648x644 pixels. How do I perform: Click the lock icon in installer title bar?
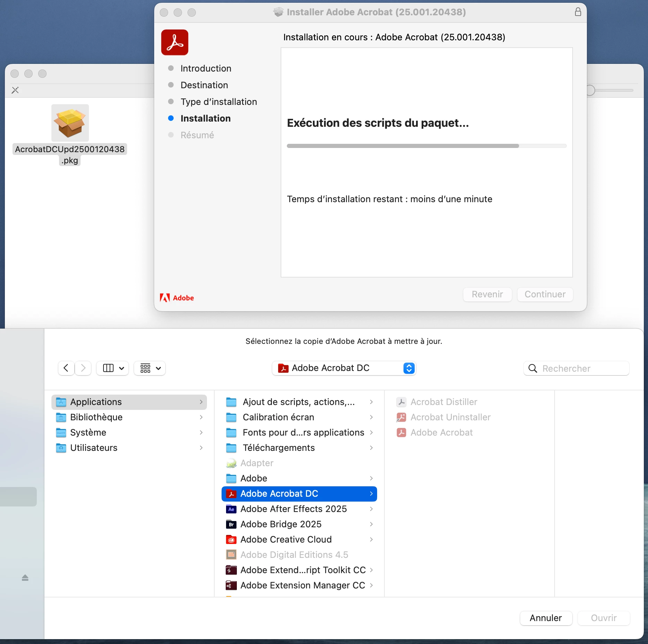pyautogui.click(x=578, y=12)
